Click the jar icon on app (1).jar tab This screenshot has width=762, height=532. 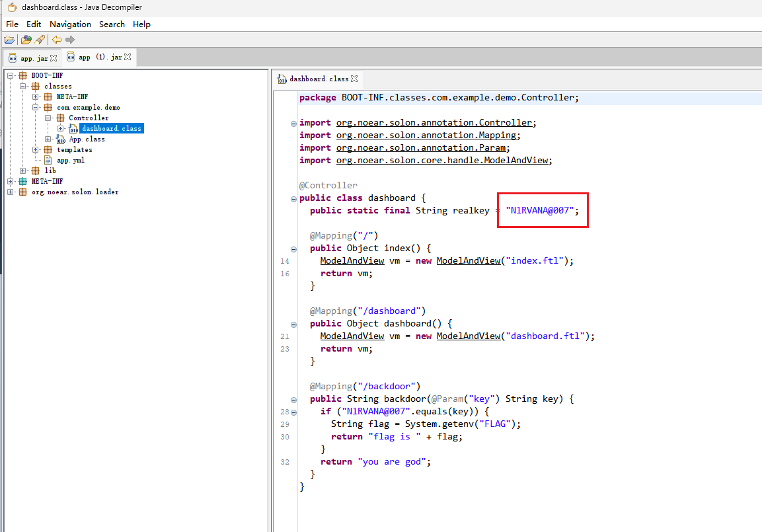(x=71, y=57)
